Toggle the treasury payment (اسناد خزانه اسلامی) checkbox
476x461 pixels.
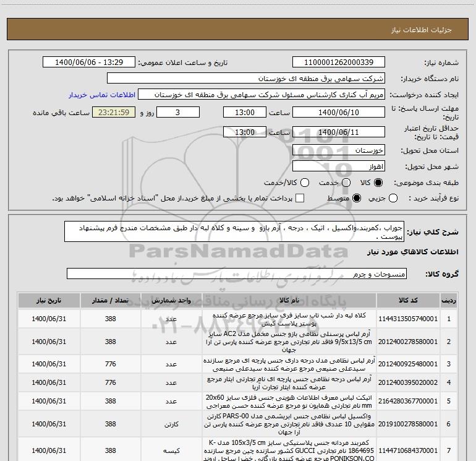pos(300,198)
